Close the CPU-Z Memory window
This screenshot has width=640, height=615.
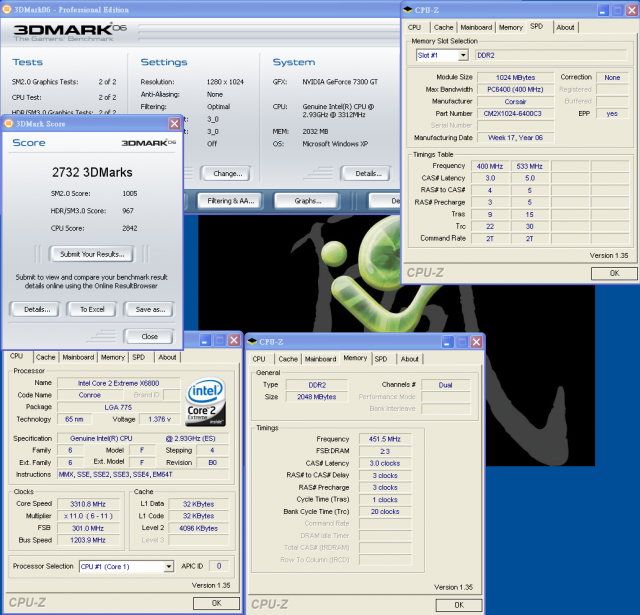[x=476, y=342]
